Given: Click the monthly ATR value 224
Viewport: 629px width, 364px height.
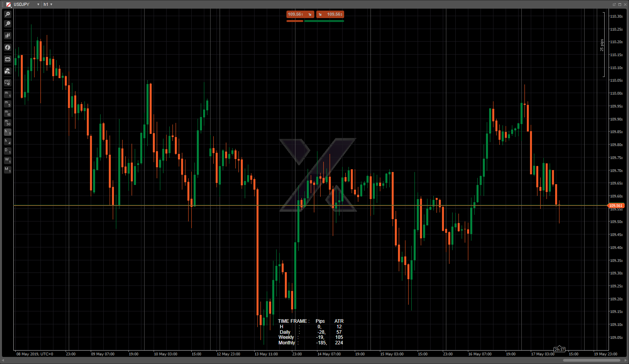Looking at the screenshot, I should pyautogui.click(x=339, y=343).
